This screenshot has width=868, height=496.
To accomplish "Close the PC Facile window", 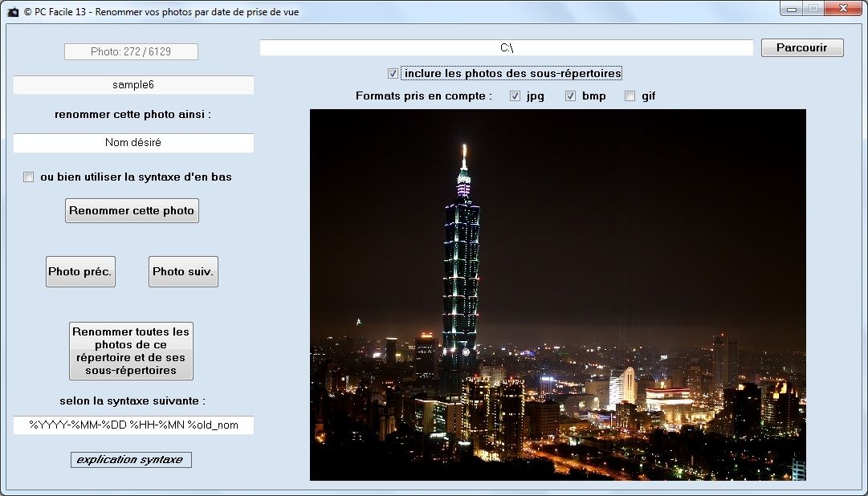I will click(843, 8).
